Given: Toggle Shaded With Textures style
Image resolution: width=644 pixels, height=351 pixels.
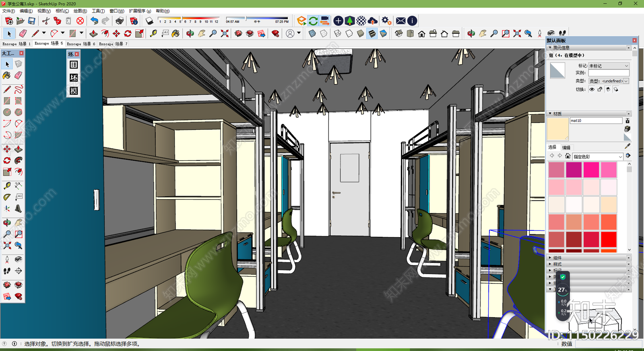Looking at the screenshot, I should (x=372, y=33).
